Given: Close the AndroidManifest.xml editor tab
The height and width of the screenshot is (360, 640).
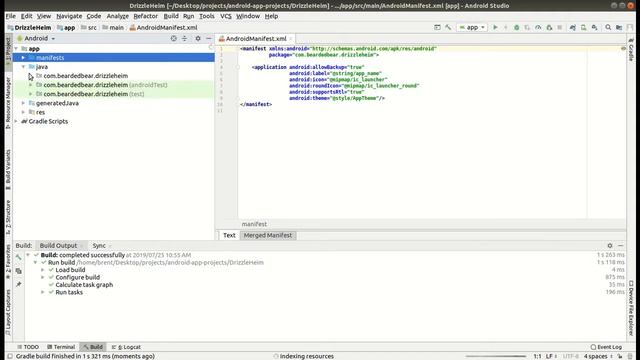Looking at the screenshot, I should [291, 38].
